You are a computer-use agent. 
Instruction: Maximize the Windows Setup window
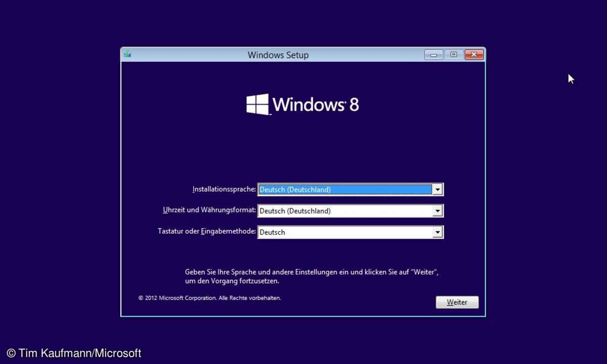454,55
